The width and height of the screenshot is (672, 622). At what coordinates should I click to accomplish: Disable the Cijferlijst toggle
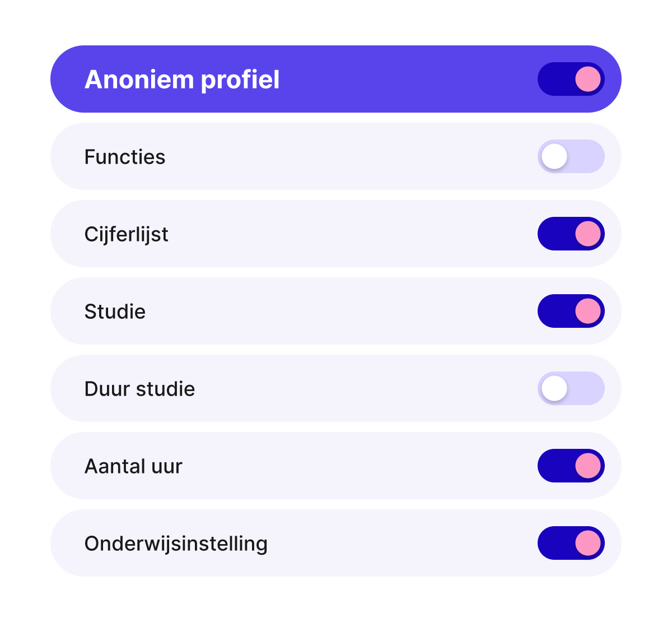(x=571, y=234)
